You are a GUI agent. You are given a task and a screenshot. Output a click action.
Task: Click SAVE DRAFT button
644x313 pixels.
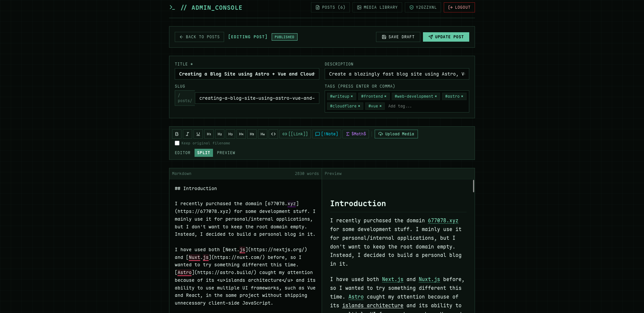(398, 37)
